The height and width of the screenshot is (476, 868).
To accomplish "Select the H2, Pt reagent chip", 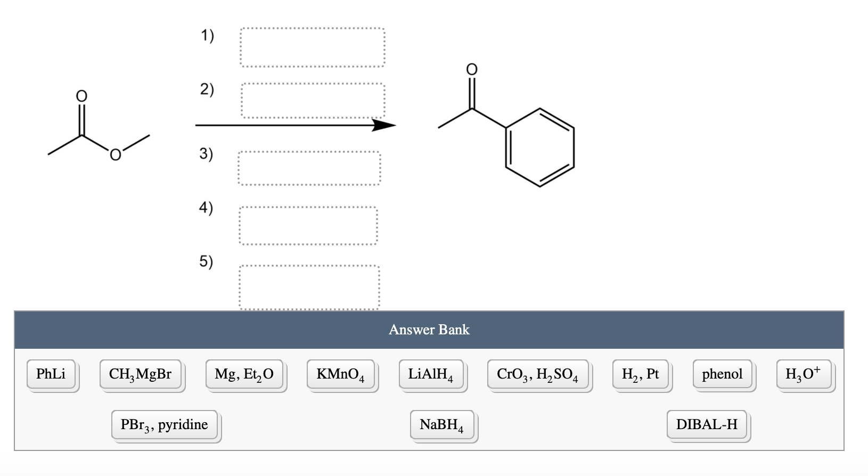I will [642, 374].
